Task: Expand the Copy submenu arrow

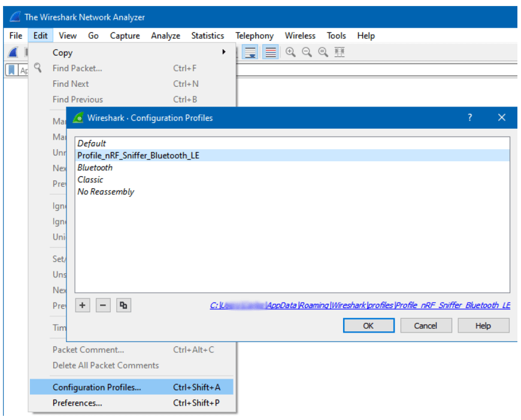Action: (x=224, y=53)
